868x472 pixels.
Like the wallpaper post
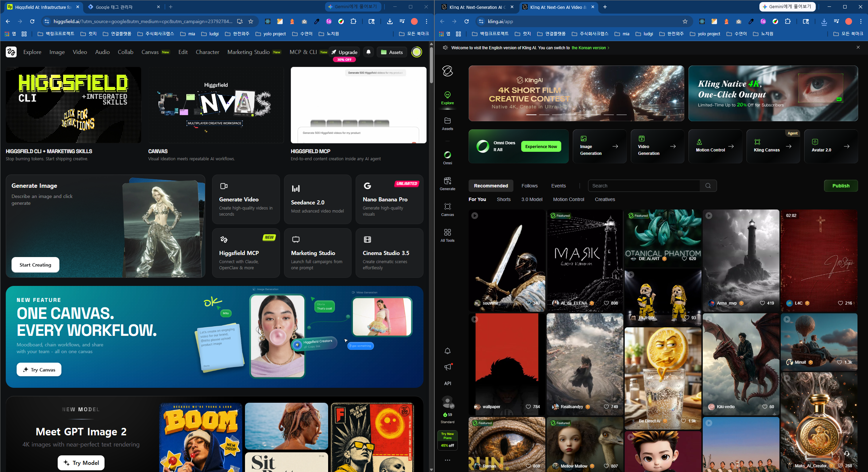pos(528,407)
